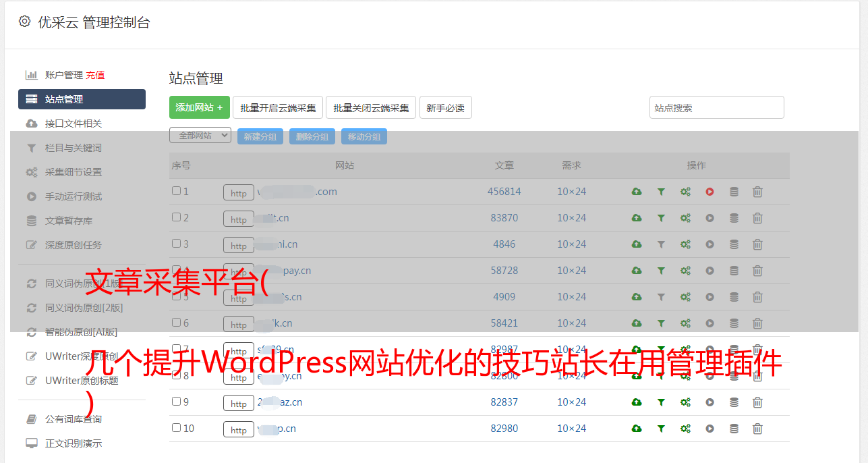This screenshot has width=868, height=463.
Task: Click 批量开启云端采集 button
Action: click(x=278, y=107)
